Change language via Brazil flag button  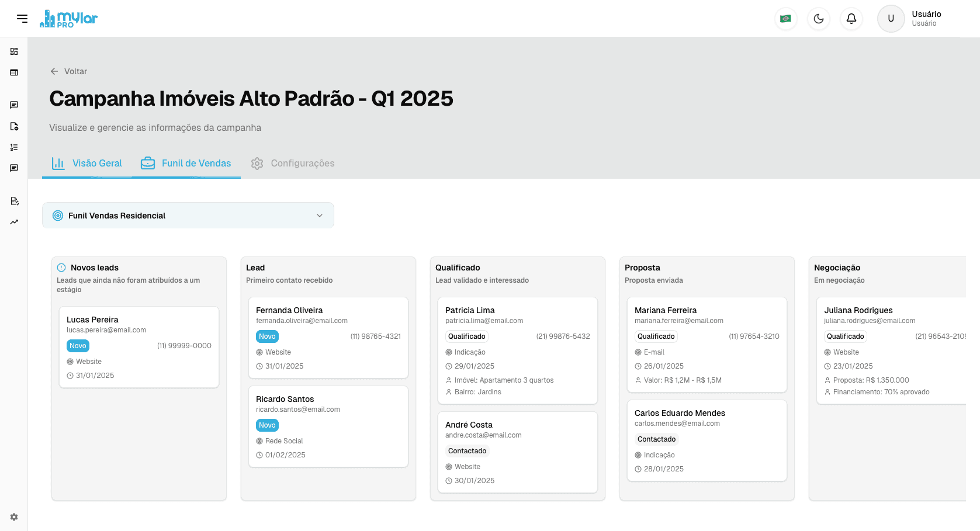tap(785, 19)
